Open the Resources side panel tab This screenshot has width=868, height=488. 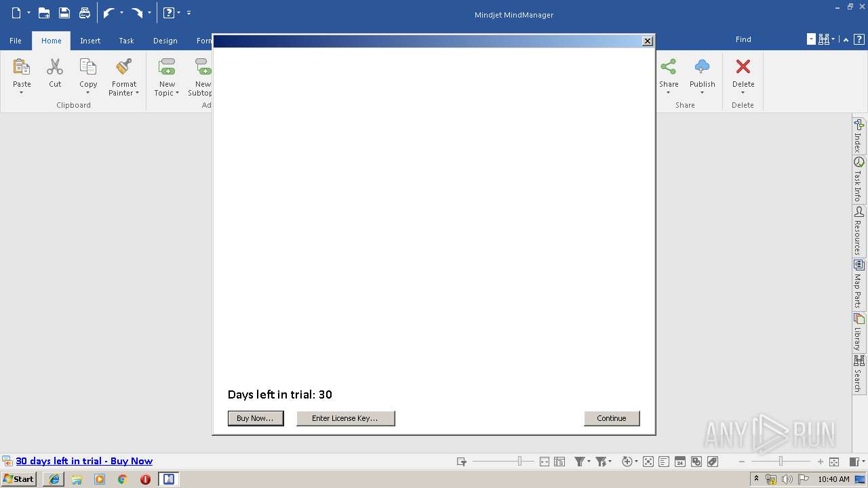coord(859,231)
